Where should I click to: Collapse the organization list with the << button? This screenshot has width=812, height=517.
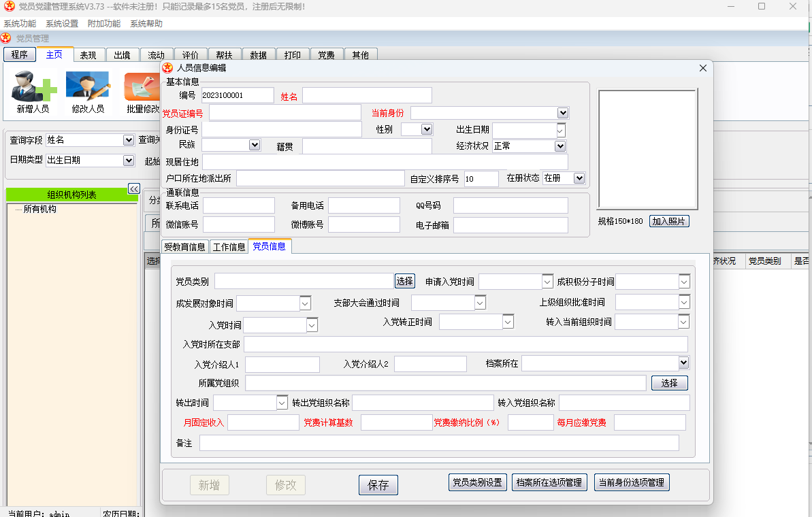tap(133, 189)
